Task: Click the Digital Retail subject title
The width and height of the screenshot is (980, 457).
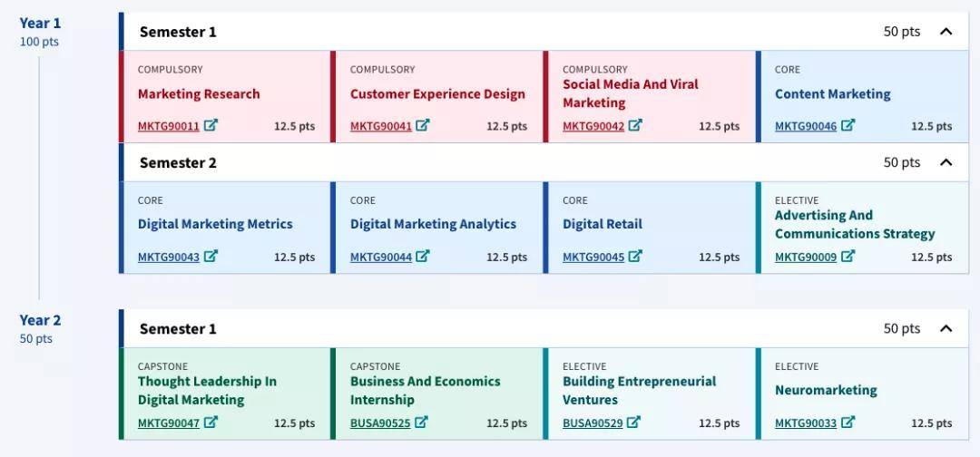Action: pos(602,224)
